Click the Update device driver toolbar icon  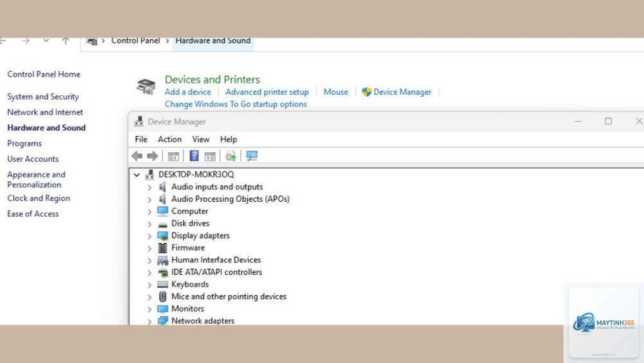click(x=231, y=156)
